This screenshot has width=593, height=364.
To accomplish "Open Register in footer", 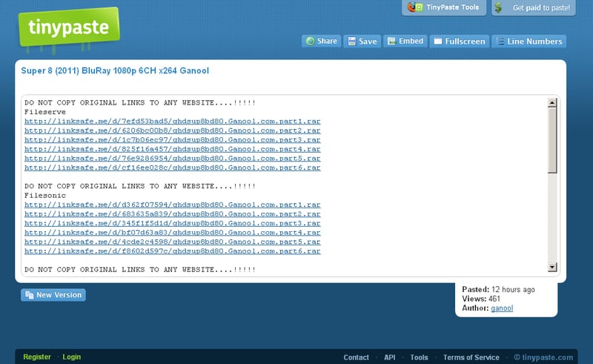I will click(36, 357).
